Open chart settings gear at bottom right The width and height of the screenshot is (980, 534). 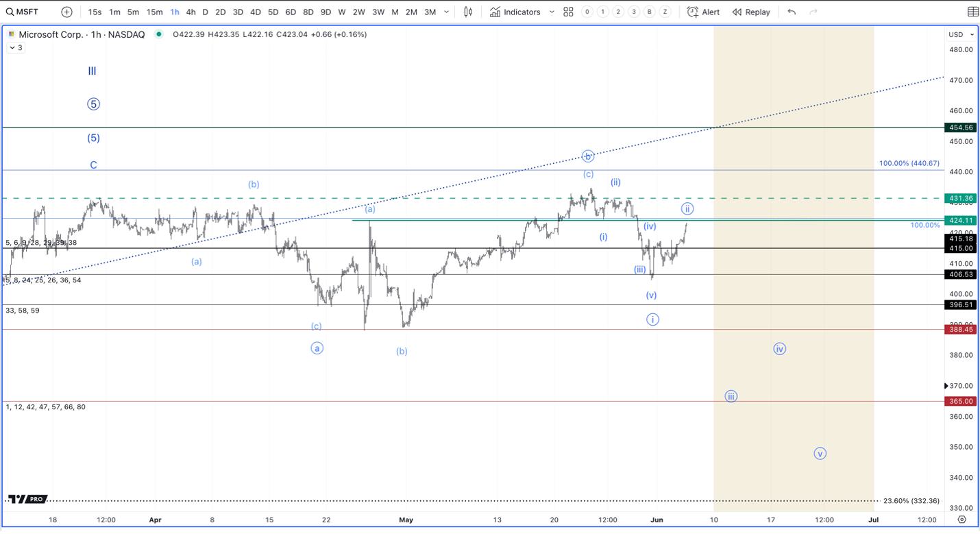pyautogui.click(x=961, y=520)
